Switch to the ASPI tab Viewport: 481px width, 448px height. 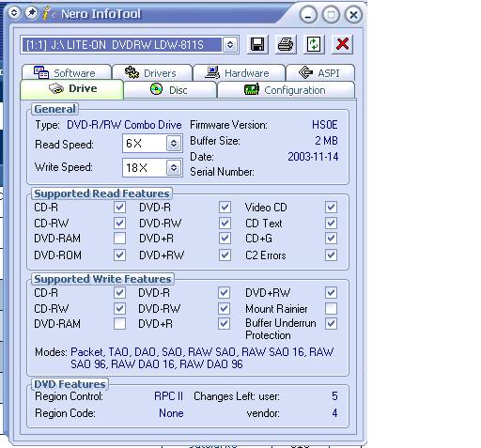click(x=320, y=72)
